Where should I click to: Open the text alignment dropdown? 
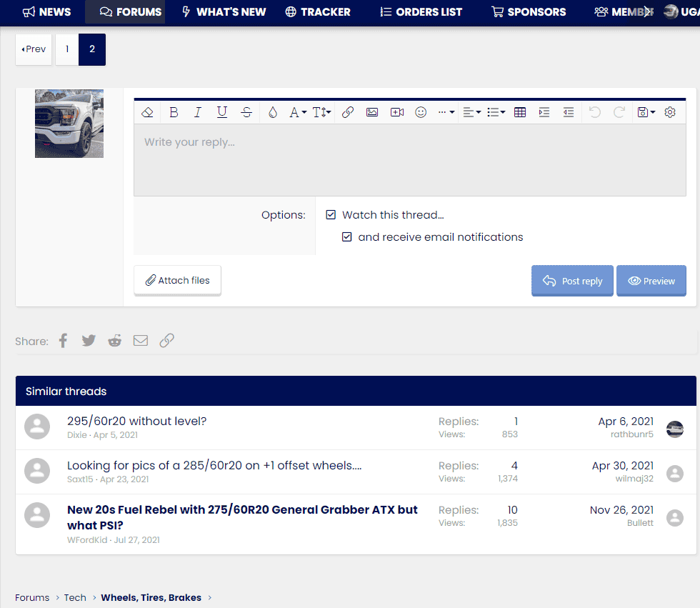pyautogui.click(x=471, y=112)
